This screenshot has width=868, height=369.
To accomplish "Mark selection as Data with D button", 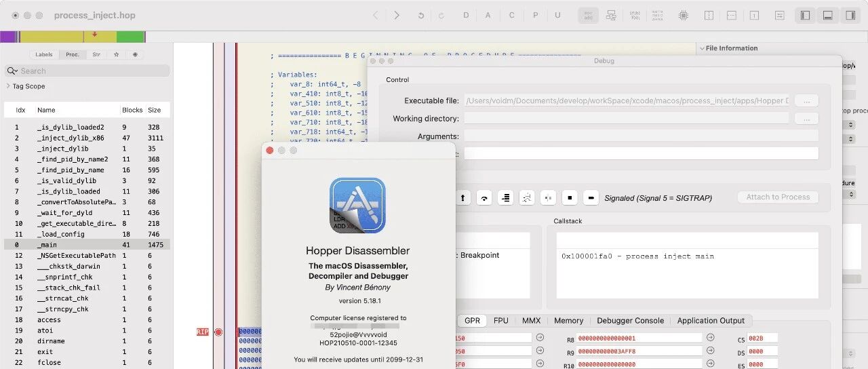I will pyautogui.click(x=466, y=15).
